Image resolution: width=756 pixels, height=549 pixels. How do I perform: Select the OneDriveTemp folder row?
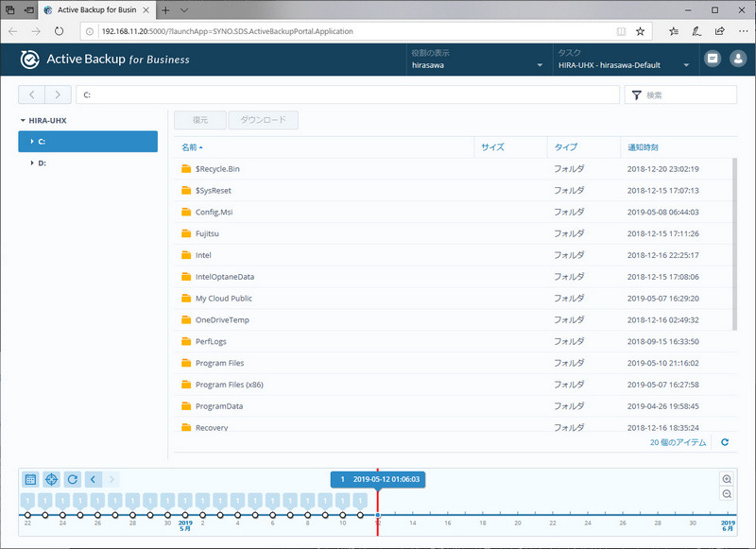click(x=454, y=319)
